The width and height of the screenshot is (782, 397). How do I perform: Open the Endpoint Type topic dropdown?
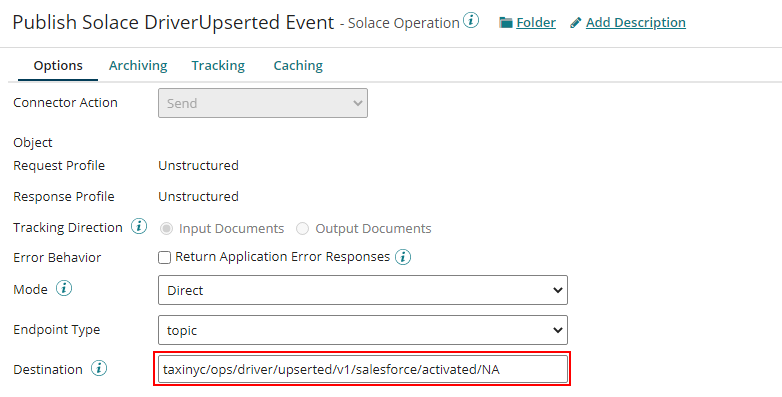pos(363,330)
